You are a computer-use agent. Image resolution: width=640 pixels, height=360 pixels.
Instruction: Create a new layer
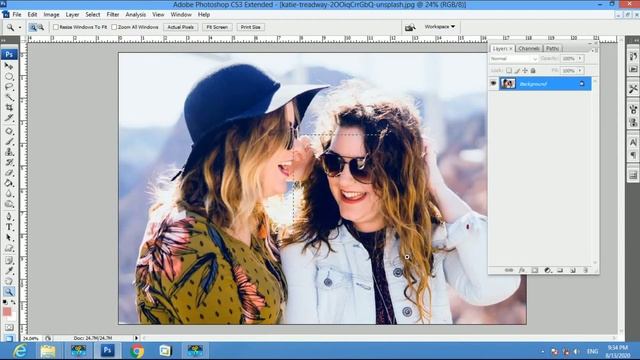(573, 270)
